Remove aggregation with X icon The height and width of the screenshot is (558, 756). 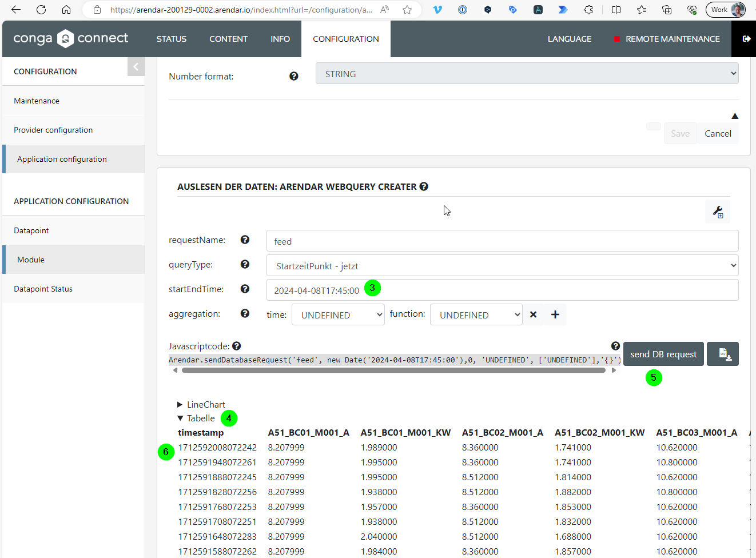tap(533, 314)
